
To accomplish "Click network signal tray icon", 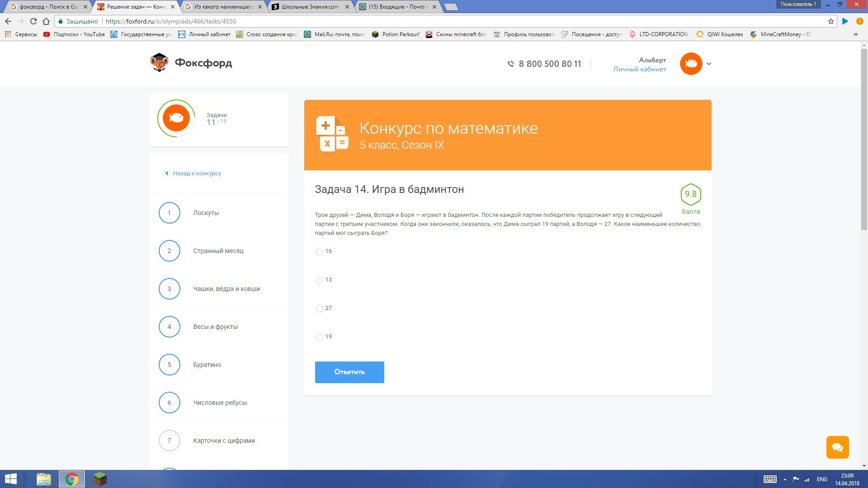I will 807,479.
